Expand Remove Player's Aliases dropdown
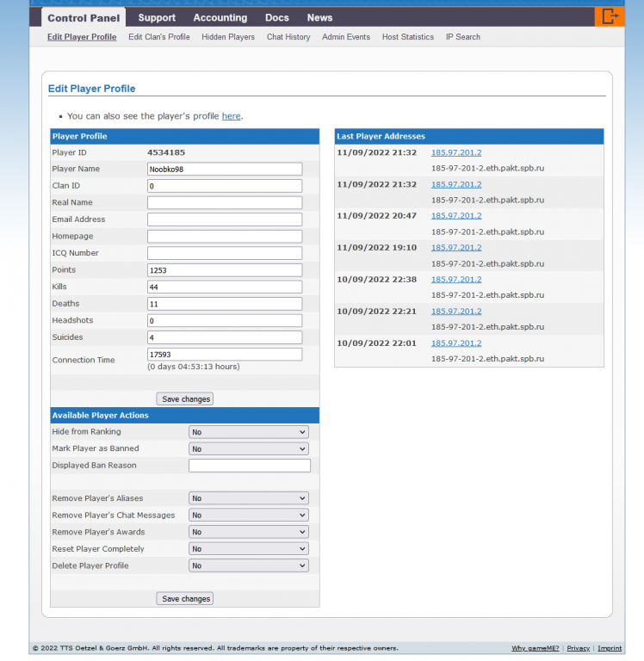 (x=248, y=498)
